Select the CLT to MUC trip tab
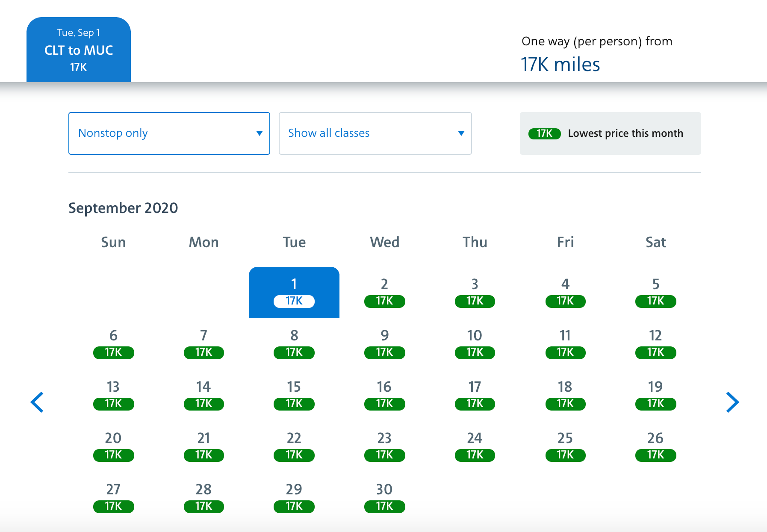Image resolution: width=767 pixels, height=532 pixels. tap(79, 50)
